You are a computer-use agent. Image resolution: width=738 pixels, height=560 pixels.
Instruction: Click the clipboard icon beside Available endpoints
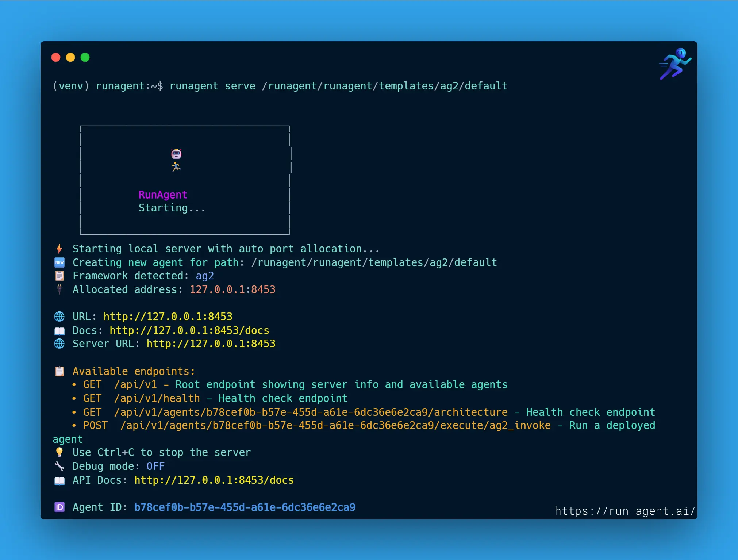(x=59, y=371)
